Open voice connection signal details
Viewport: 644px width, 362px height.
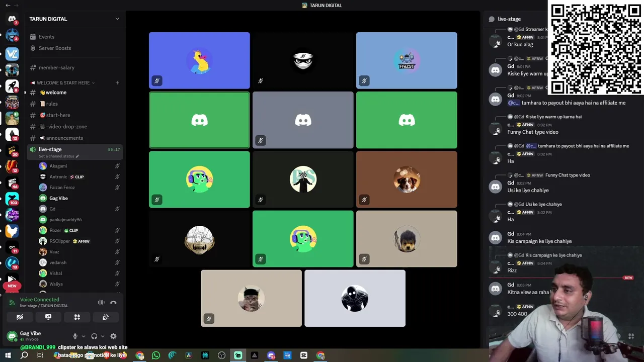point(12,302)
